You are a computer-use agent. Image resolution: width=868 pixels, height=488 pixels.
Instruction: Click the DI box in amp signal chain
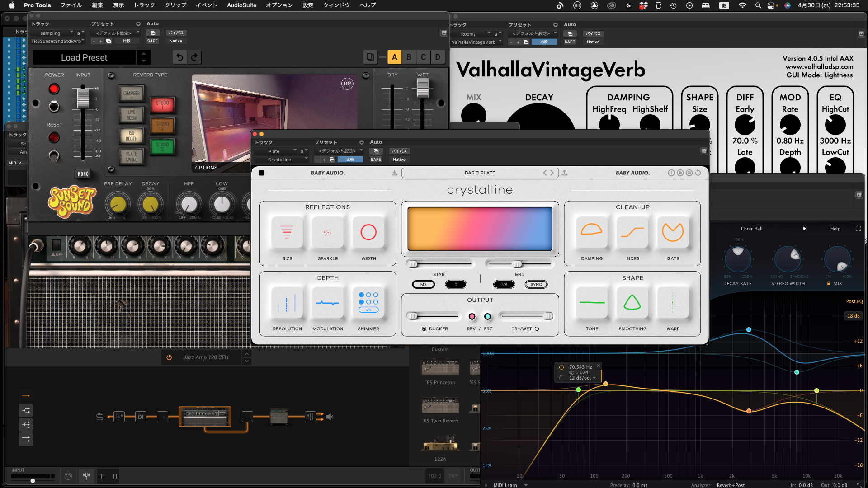(141, 417)
